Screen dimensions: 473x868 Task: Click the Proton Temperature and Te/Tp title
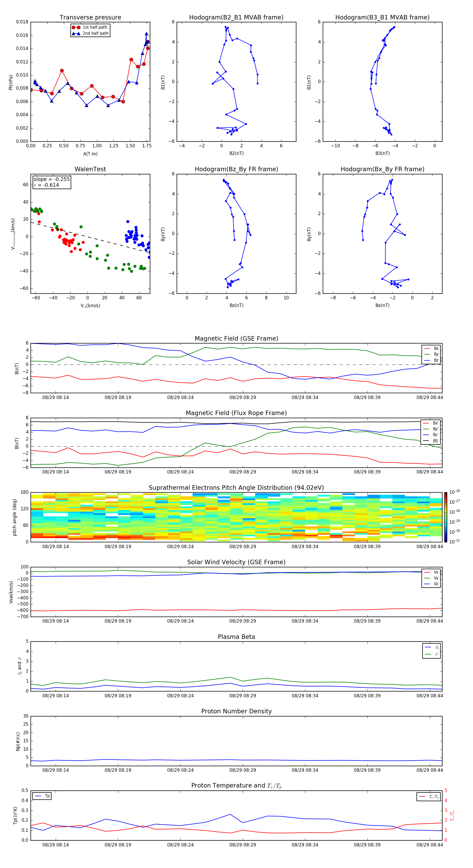(x=236, y=786)
